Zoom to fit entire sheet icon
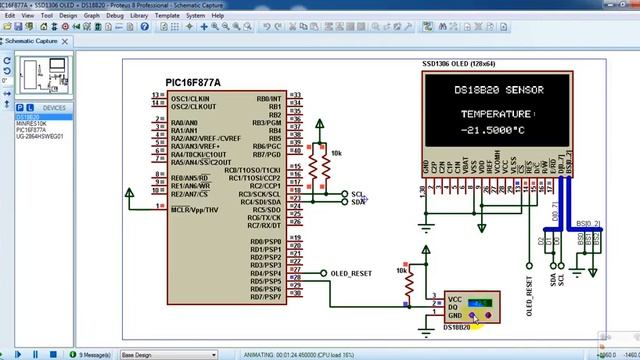The height and width of the screenshot is (360, 640). click(x=236, y=27)
